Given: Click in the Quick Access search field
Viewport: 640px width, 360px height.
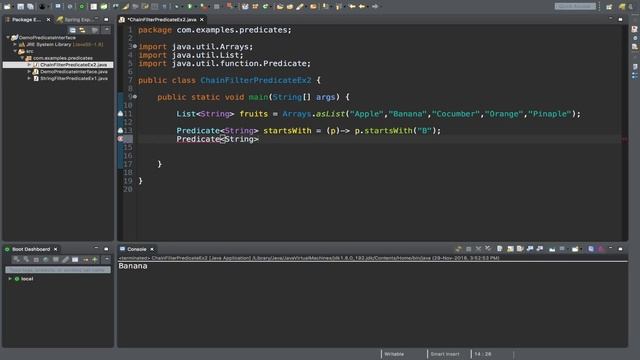Looking at the screenshot, I should (x=575, y=6).
